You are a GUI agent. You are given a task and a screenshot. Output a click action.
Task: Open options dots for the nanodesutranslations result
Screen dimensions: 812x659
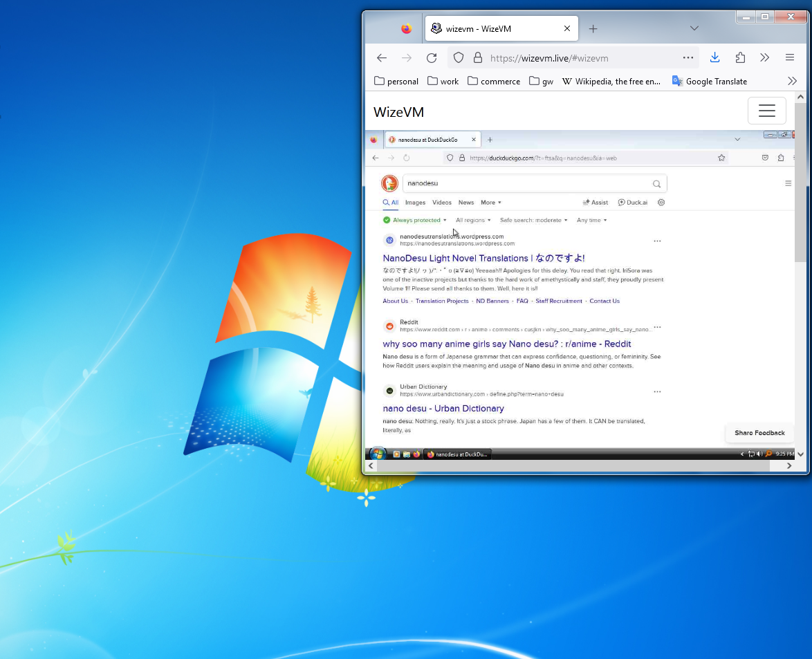(657, 241)
